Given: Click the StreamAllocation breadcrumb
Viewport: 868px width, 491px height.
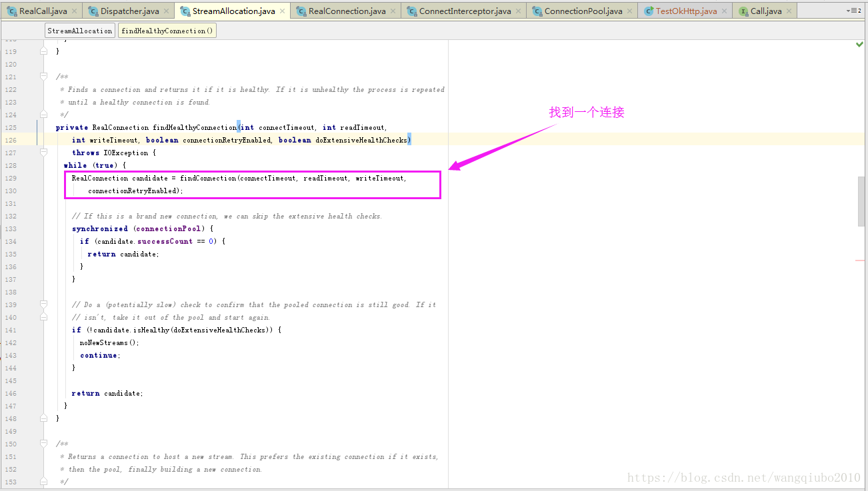Looking at the screenshot, I should [x=80, y=31].
